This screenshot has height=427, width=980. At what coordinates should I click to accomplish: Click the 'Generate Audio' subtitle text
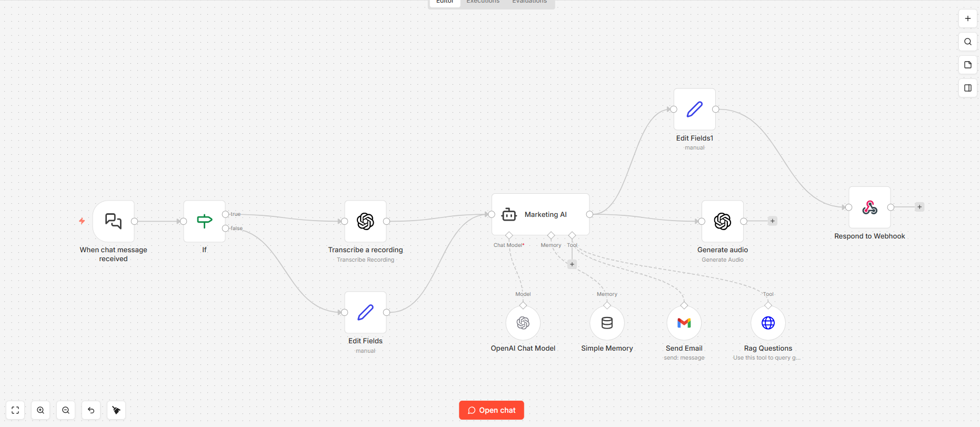coord(723,260)
